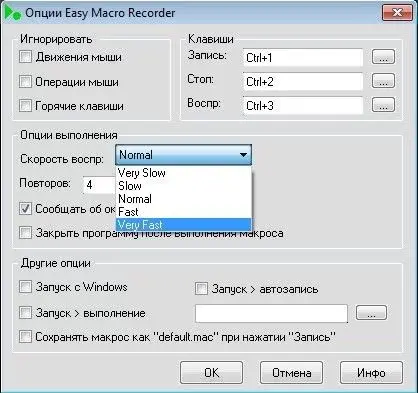
Task: Toggle Сохранять макрос как default.mac checkbox
Action: [x=25, y=337]
